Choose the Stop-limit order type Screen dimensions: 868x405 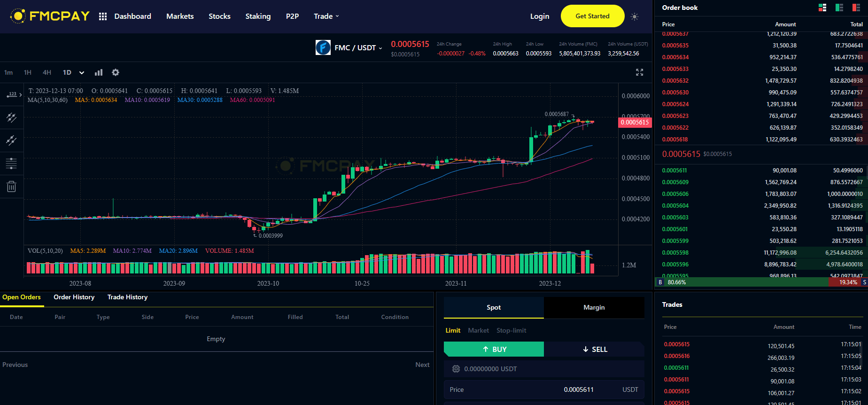pos(511,330)
